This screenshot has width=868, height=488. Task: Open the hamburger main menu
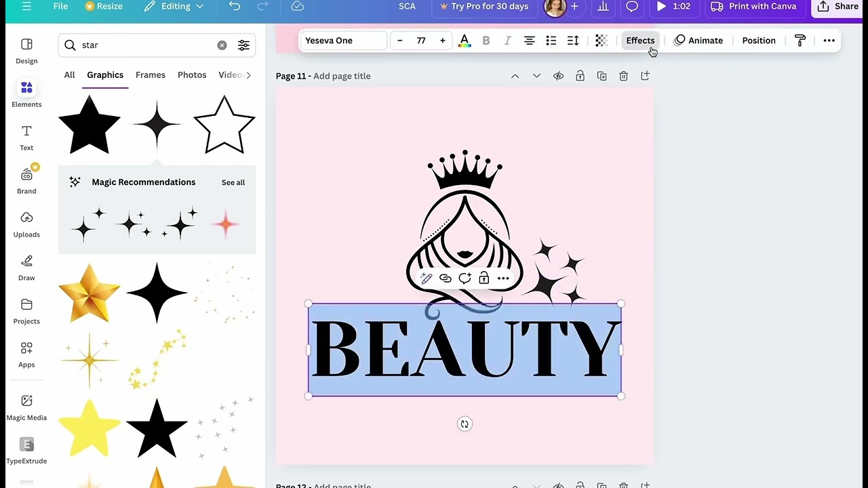click(x=26, y=6)
